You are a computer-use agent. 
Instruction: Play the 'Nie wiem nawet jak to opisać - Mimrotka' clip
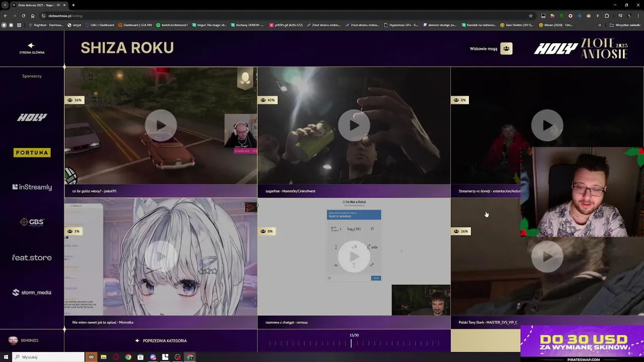point(160,256)
